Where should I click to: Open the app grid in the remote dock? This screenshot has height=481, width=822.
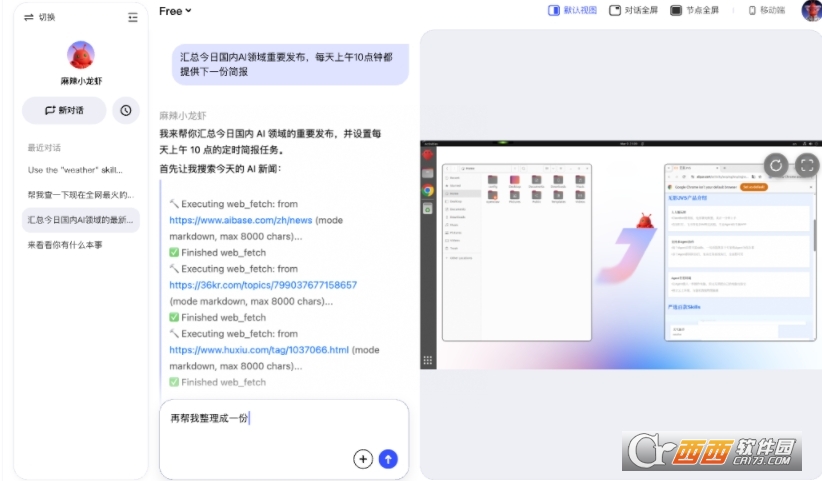(x=428, y=360)
